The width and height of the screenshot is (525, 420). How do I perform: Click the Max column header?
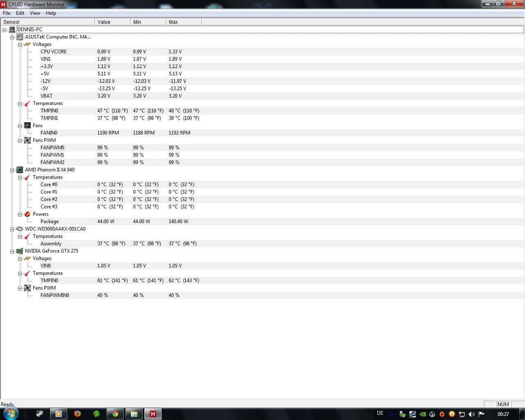point(184,22)
